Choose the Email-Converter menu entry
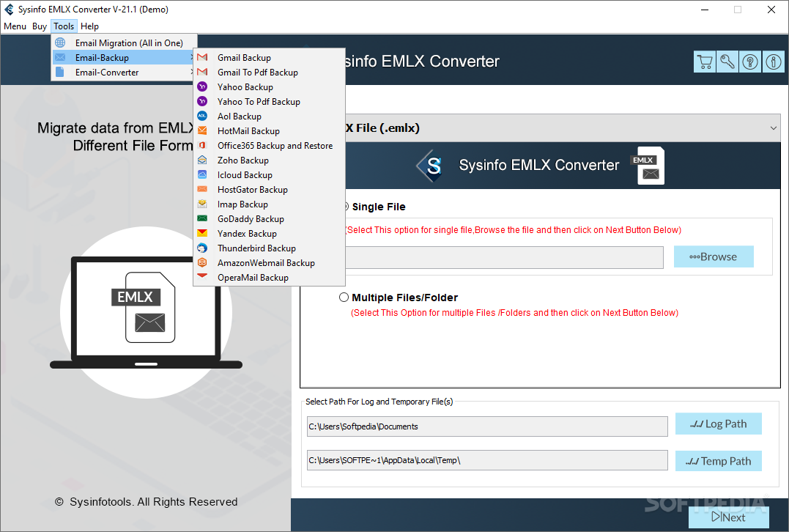The image size is (789, 532). coord(124,72)
